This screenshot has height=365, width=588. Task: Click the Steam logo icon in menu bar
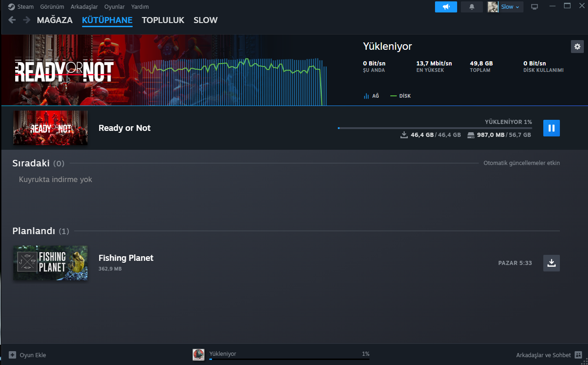point(12,7)
